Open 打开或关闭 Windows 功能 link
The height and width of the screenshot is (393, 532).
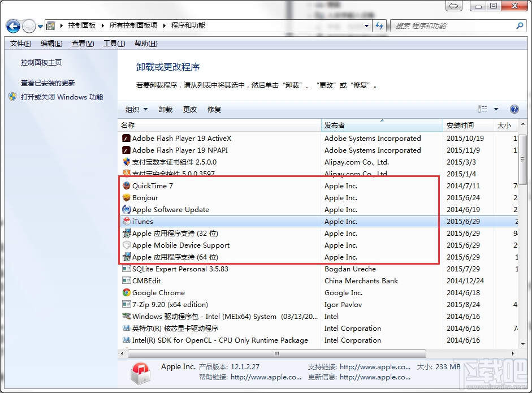(x=62, y=97)
